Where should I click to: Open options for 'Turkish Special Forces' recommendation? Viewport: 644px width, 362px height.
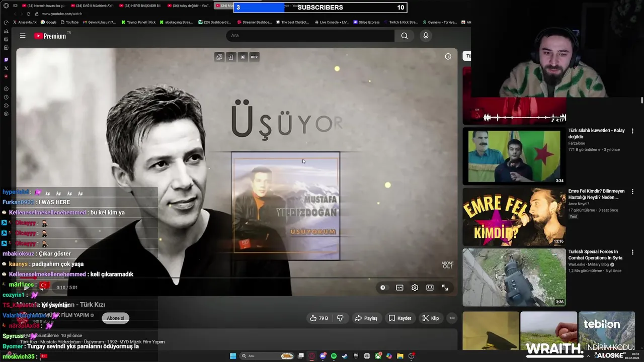point(632,252)
